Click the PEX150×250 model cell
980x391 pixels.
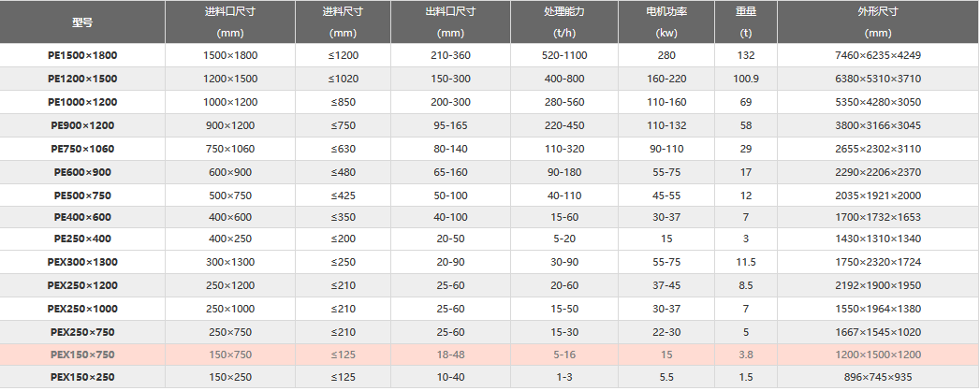click(82, 377)
